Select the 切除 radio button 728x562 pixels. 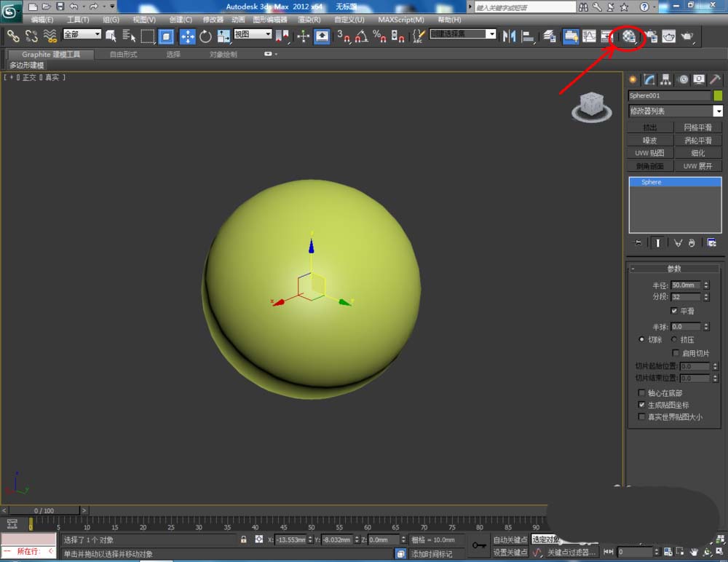641,339
